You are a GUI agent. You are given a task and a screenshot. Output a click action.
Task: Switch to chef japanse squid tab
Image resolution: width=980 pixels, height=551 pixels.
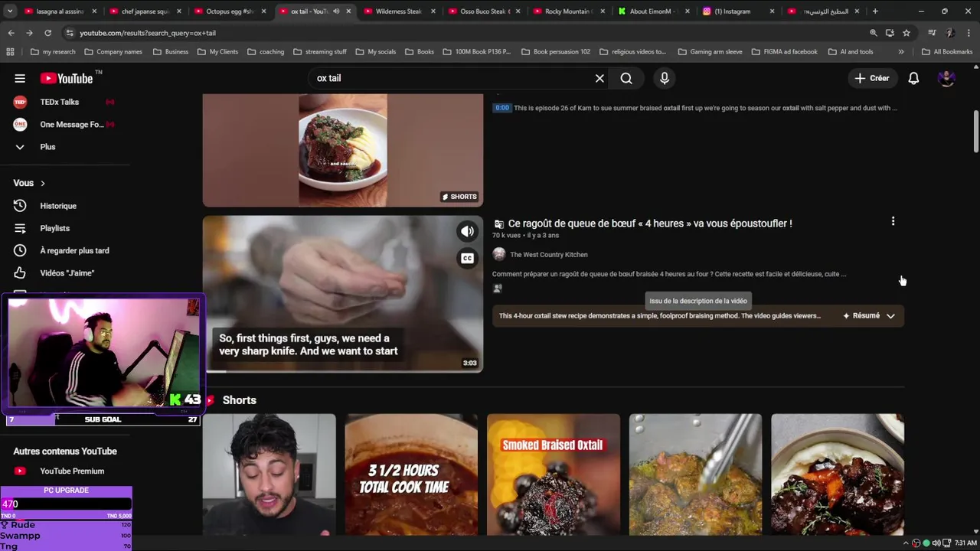(x=144, y=11)
